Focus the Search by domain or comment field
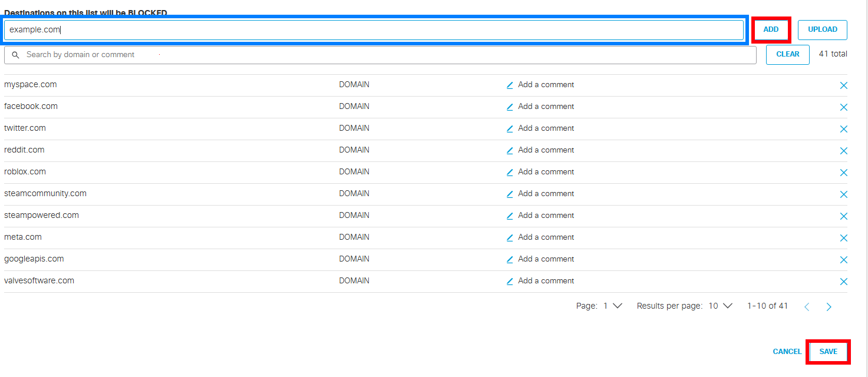The width and height of the screenshot is (868, 377). (x=380, y=55)
